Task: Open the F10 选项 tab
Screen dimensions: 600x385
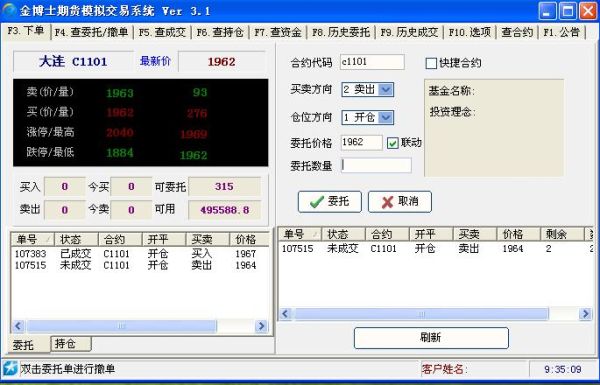Action: (470, 32)
